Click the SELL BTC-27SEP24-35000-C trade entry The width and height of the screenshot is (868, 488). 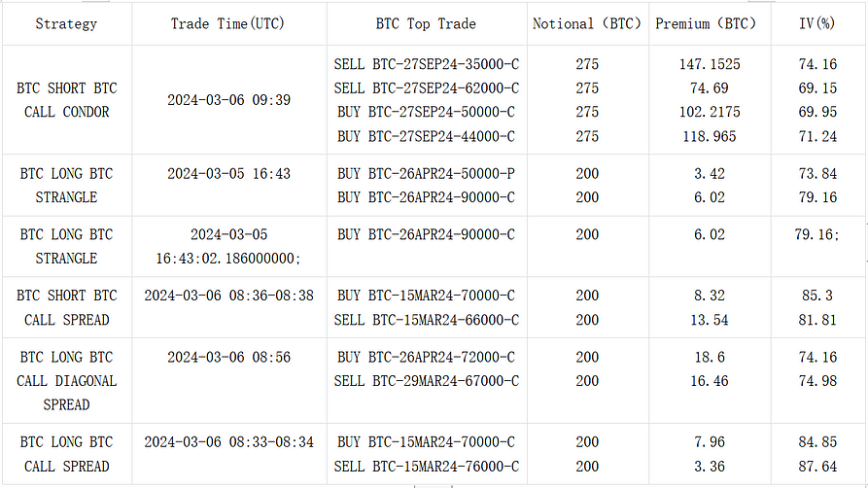(428, 64)
